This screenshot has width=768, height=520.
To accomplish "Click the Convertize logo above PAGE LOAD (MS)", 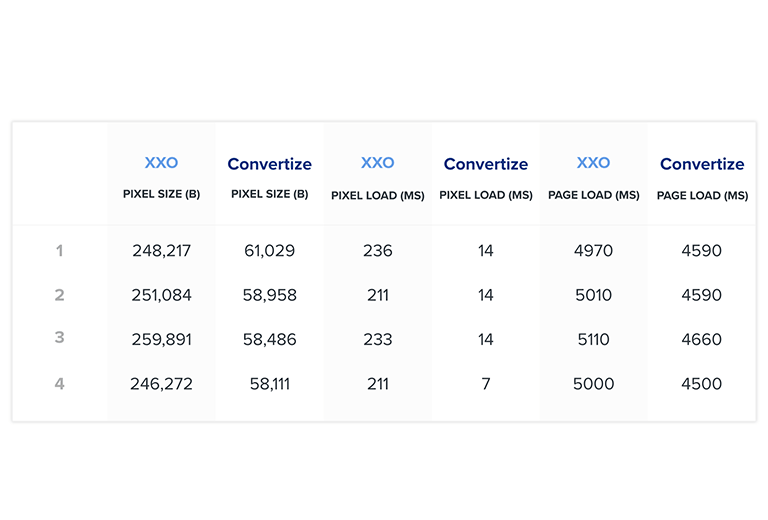I will pyautogui.click(x=702, y=164).
